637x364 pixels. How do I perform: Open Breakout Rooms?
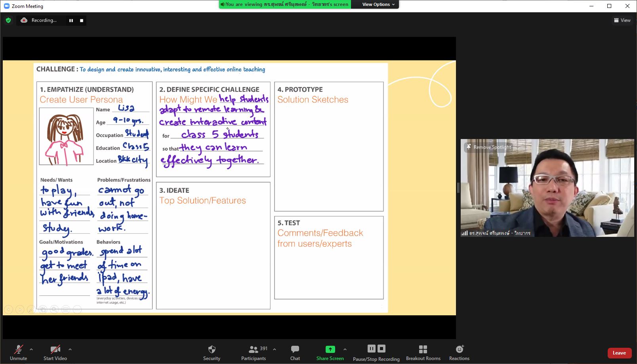pos(423,352)
